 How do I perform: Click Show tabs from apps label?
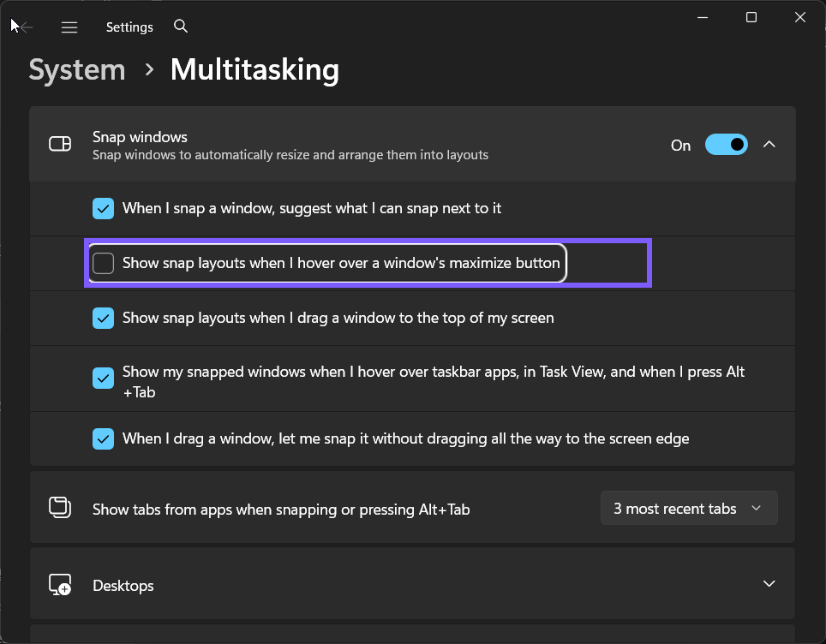pos(281,510)
